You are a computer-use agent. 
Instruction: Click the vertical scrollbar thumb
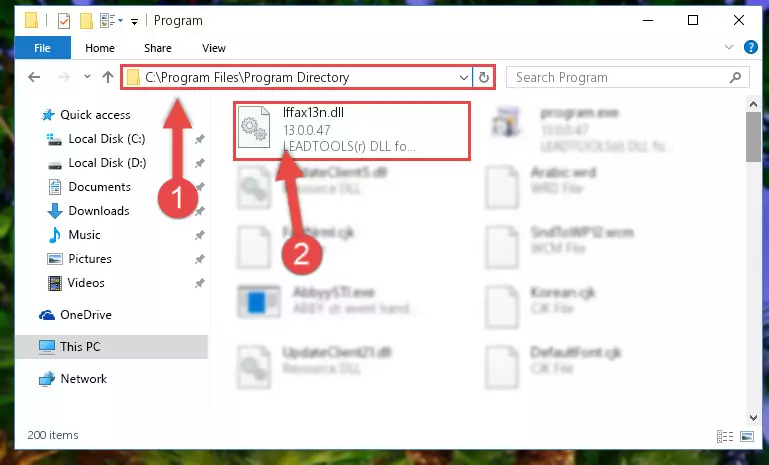point(753,137)
